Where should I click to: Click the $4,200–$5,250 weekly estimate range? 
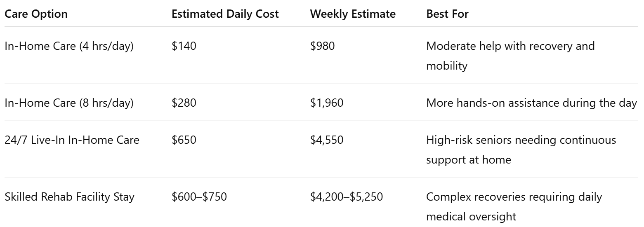[347, 197]
